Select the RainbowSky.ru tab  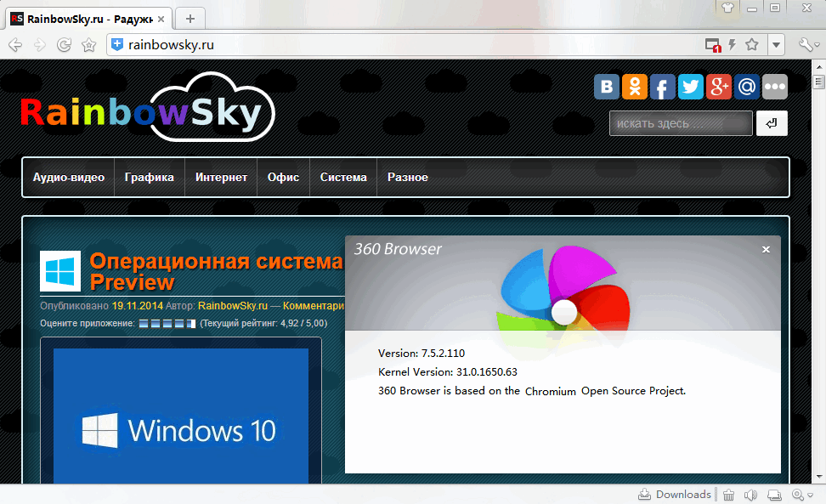88,19
